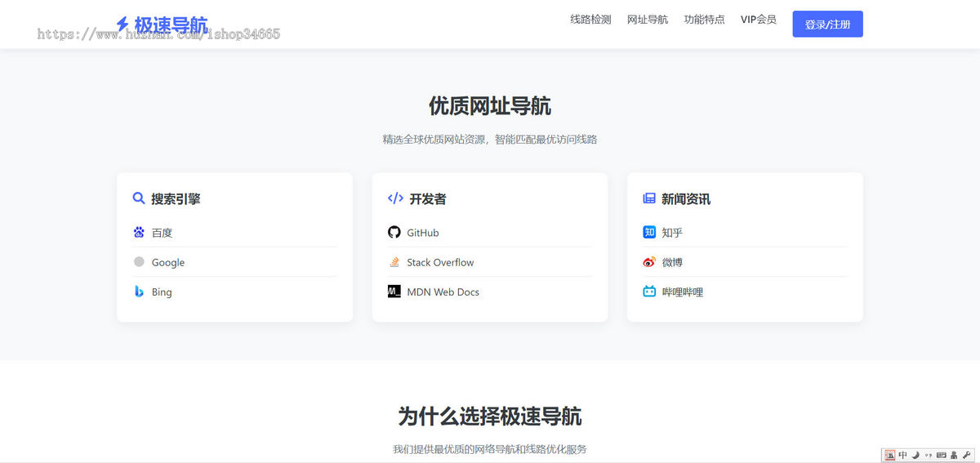Click the lightning bolt logo icon
The image size is (980, 463).
pos(122,24)
